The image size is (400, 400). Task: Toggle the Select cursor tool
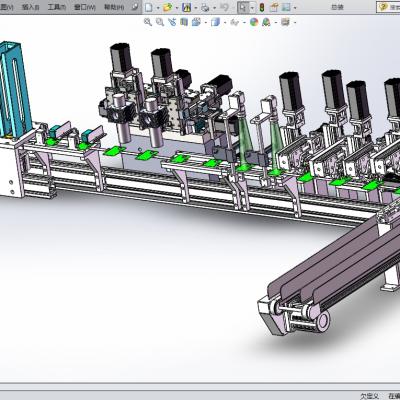tap(243, 7)
